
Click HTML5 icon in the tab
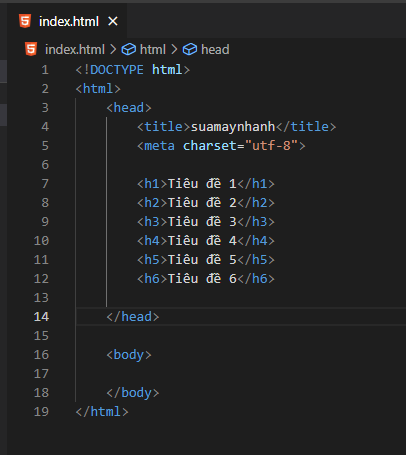click(25, 21)
